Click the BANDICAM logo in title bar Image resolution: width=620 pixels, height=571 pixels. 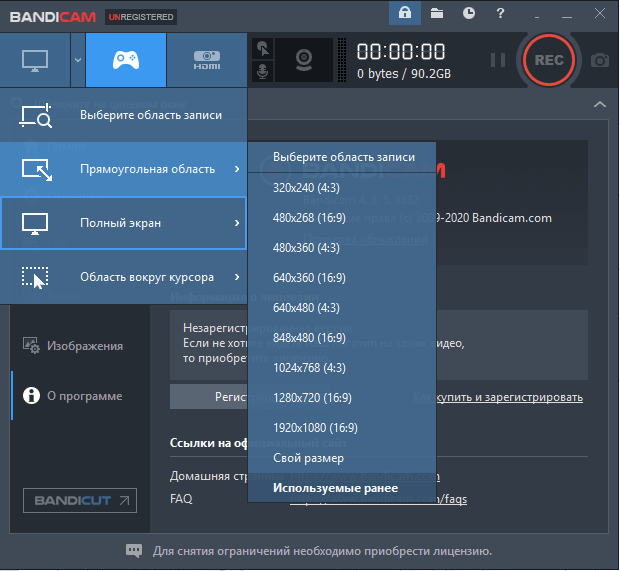[x=53, y=17]
